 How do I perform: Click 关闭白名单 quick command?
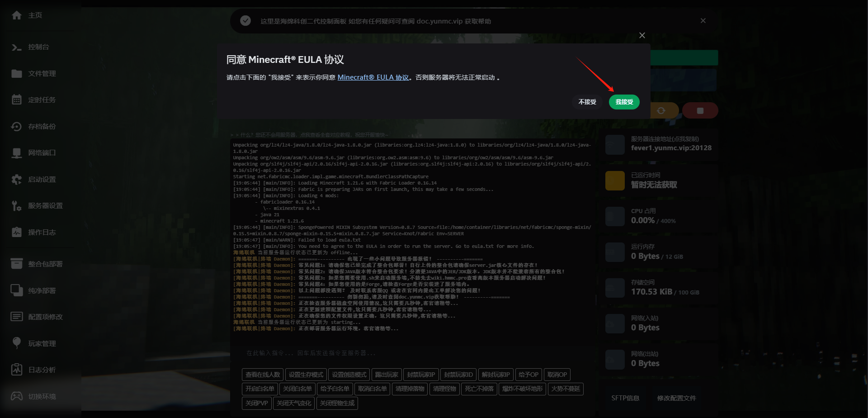coord(297,389)
